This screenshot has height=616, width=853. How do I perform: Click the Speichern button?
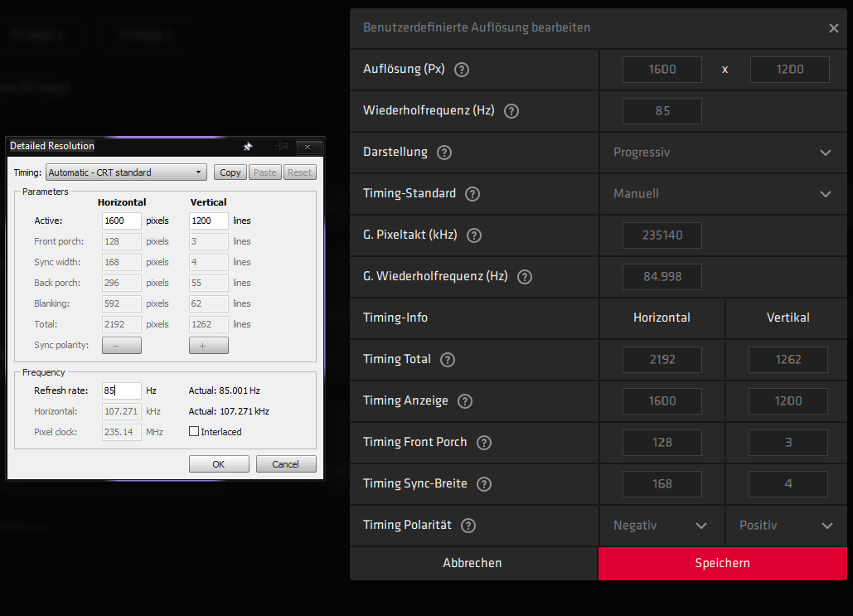(723, 563)
